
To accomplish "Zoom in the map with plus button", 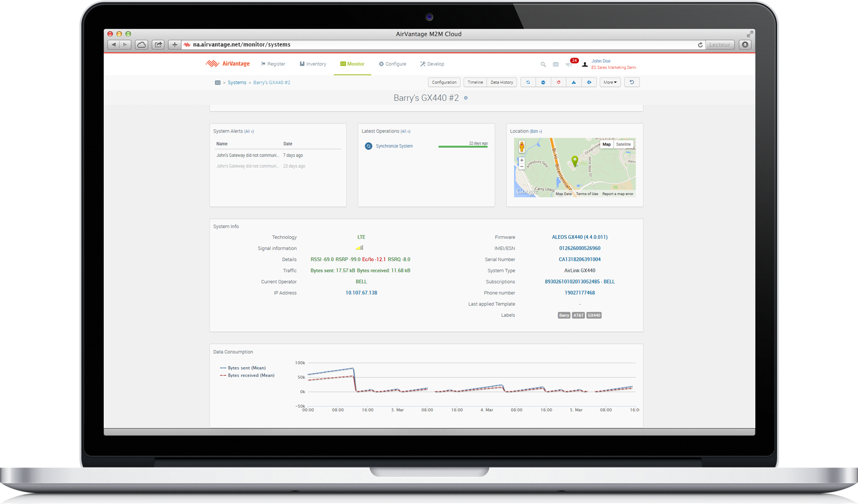I will (522, 160).
